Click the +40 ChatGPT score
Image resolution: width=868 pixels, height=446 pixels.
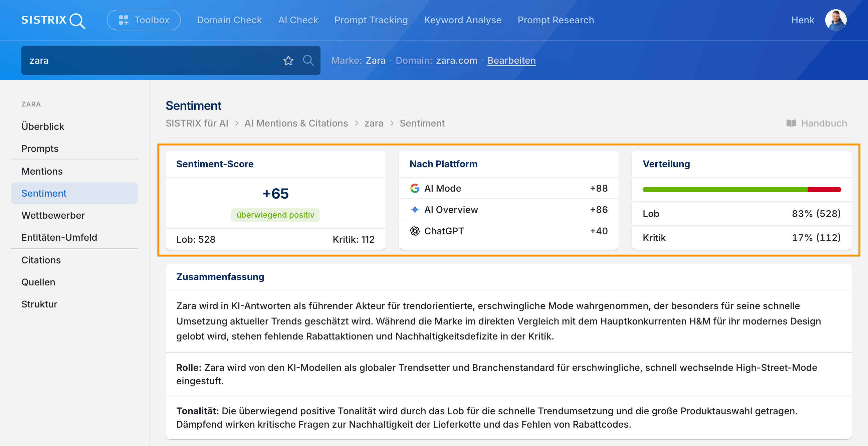599,231
